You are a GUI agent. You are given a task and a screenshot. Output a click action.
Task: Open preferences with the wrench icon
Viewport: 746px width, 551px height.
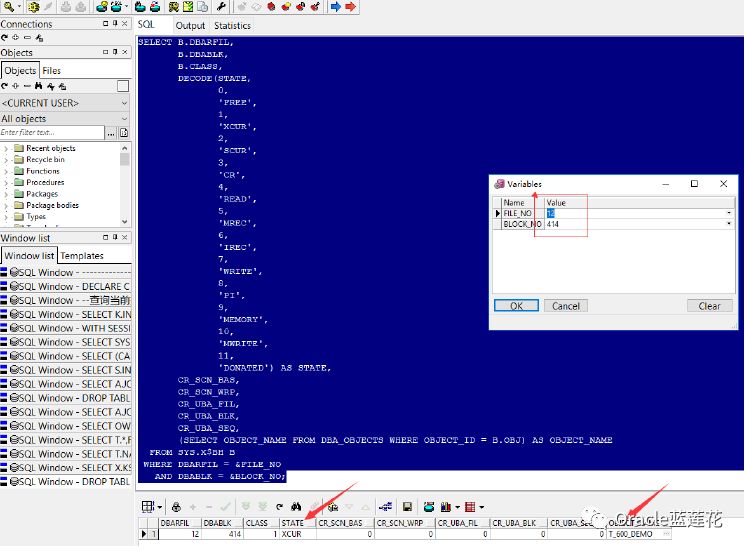pos(221,7)
